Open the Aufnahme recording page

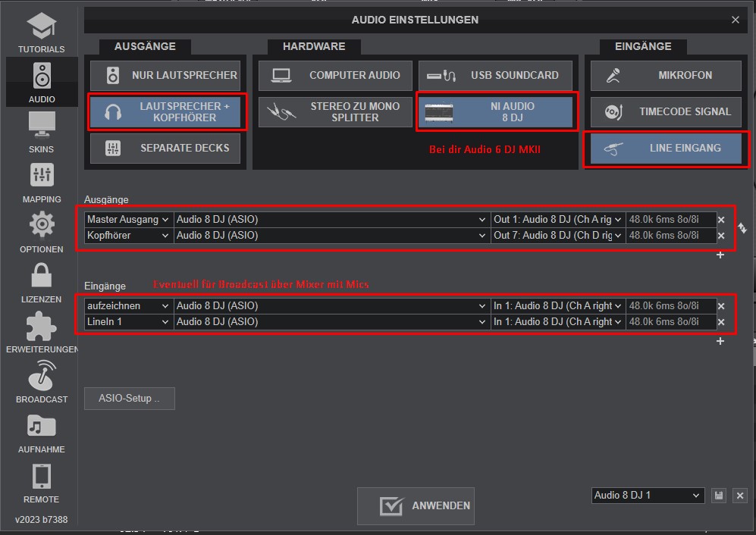point(42,433)
